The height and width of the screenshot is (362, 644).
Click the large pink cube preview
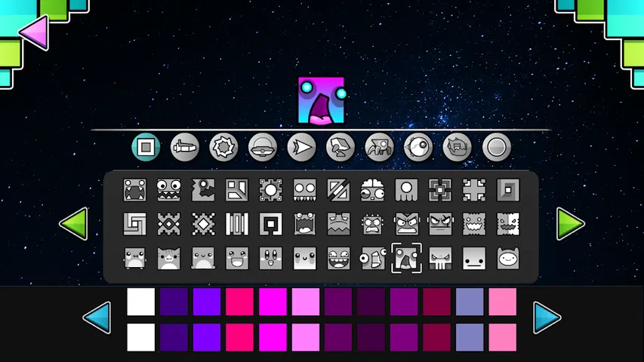321,100
